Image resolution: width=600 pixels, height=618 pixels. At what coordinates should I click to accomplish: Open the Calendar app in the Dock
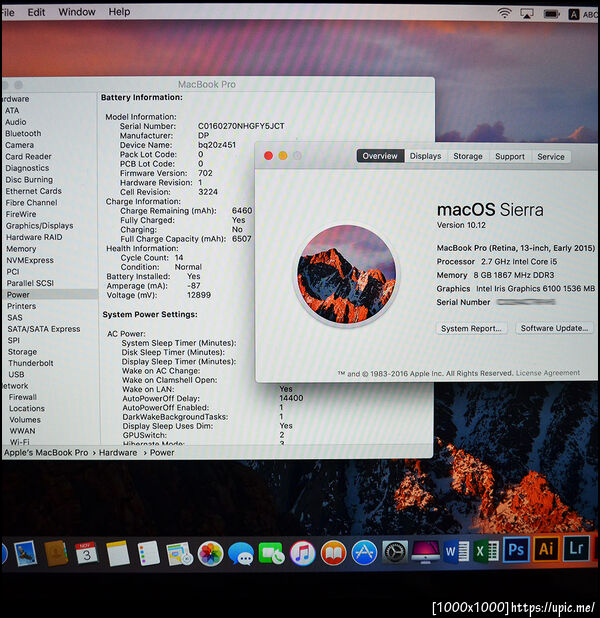click(x=86, y=553)
